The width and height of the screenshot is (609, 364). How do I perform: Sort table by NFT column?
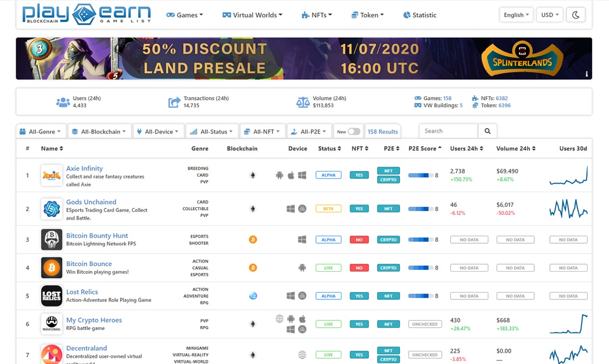pyautogui.click(x=360, y=148)
